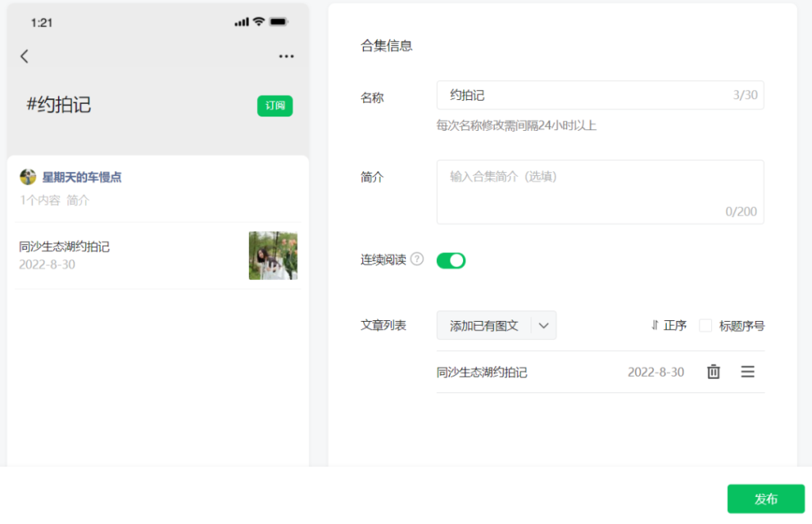
Task: Open the "..." more options menu
Action: tap(285, 56)
